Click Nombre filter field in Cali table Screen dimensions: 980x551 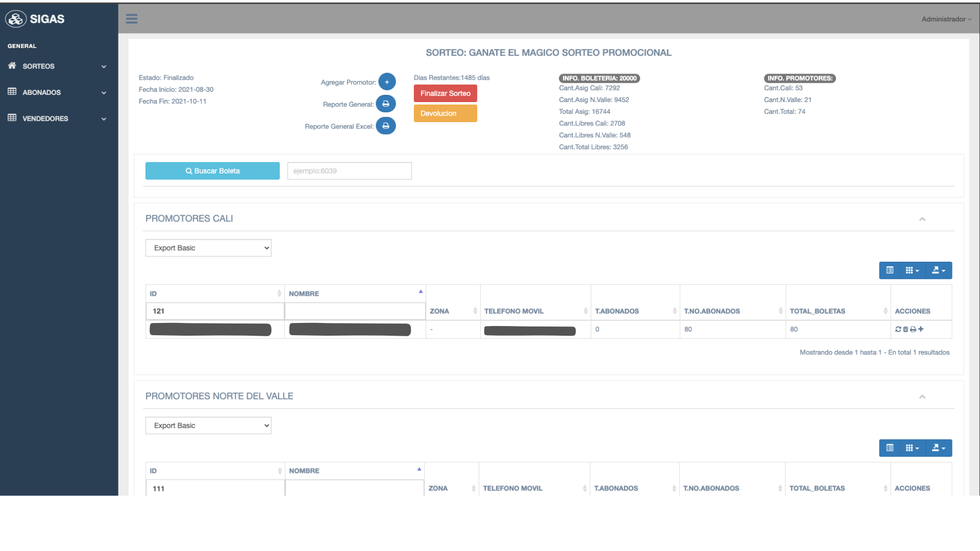(355, 311)
